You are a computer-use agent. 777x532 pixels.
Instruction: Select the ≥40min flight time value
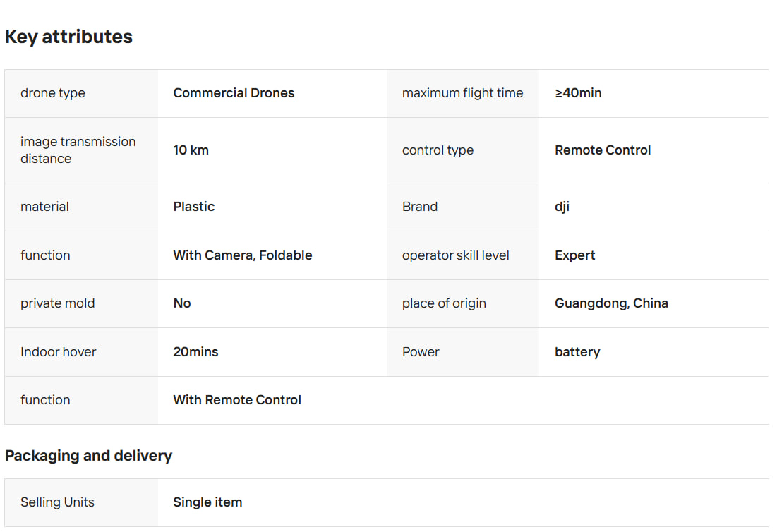(578, 93)
